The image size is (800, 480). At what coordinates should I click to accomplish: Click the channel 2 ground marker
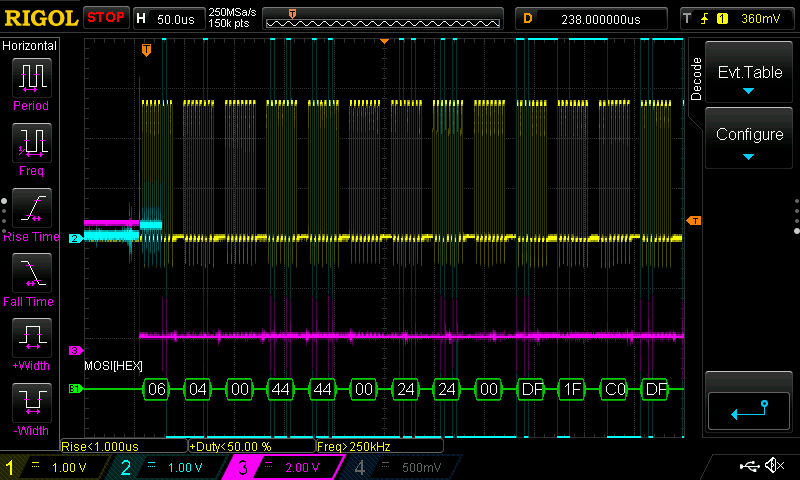click(76, 238)
